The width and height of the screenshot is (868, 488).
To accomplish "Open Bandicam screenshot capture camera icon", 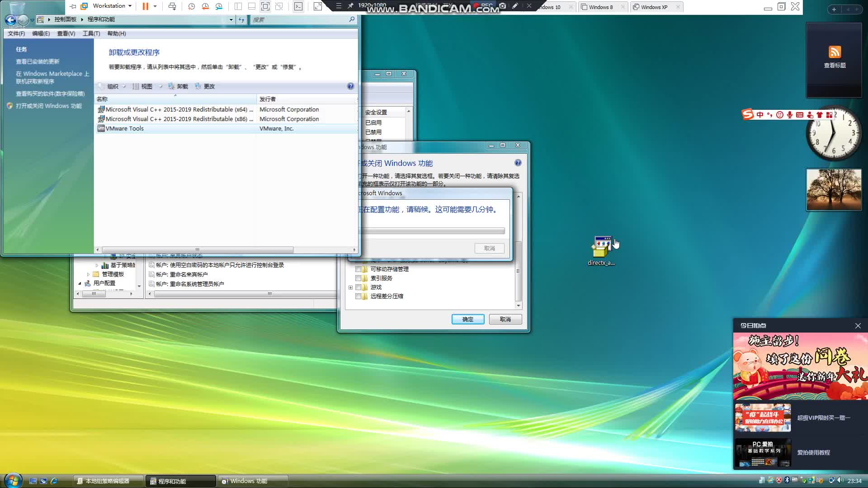I will pyautogui.click(x=502, y=5).
